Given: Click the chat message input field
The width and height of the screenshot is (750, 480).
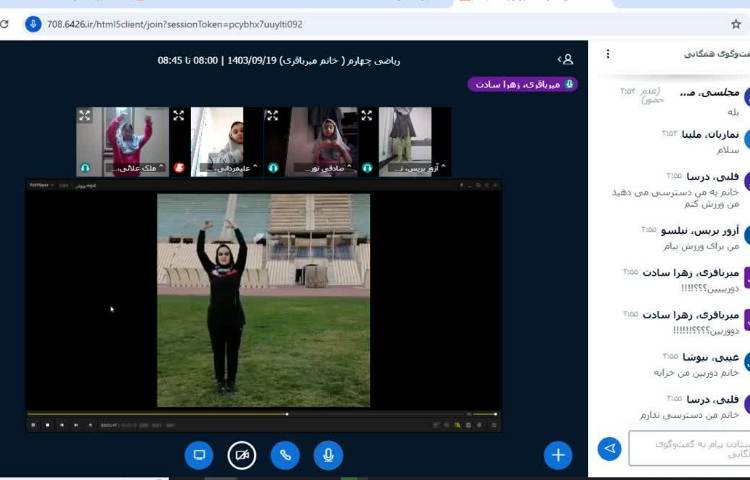Looking at the screenshot, I should (x=685, y=448).
